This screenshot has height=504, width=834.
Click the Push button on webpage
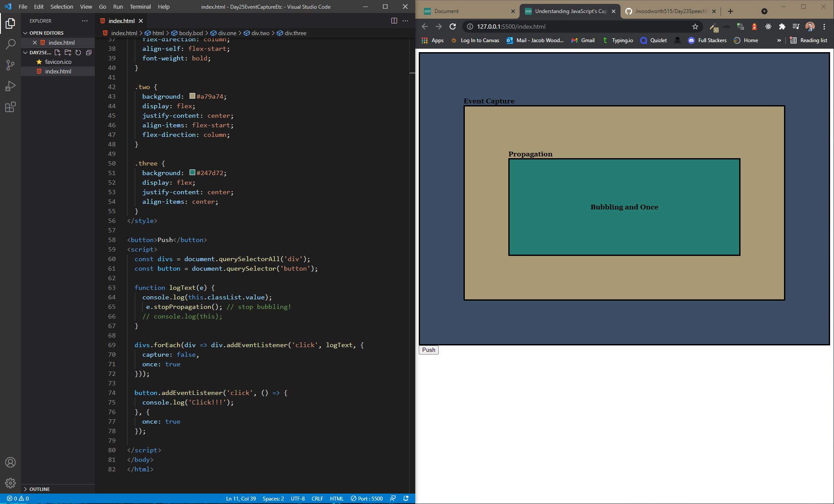click(429, 350)
